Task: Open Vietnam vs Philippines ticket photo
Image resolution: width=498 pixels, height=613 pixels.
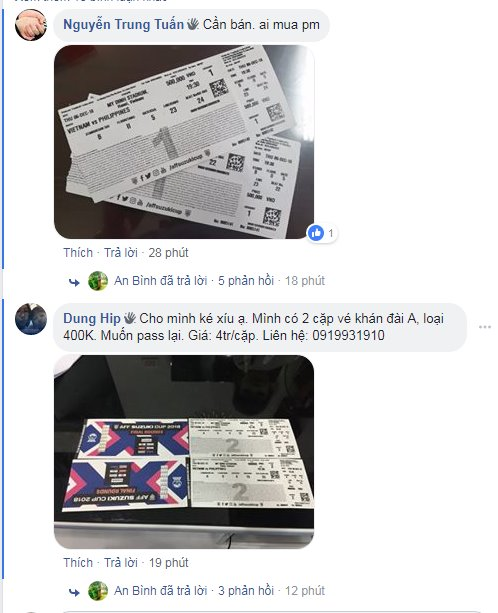Action: 184,142
